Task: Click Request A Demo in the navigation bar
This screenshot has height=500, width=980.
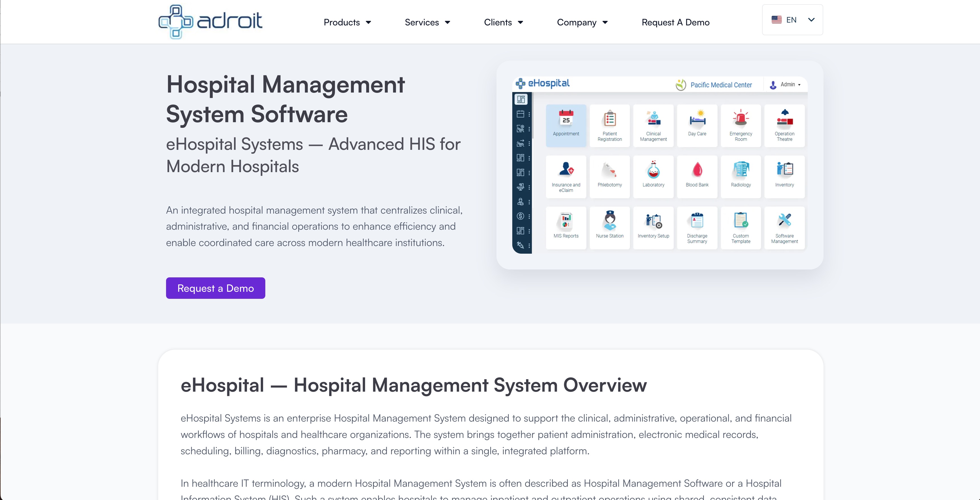Action: pyautogui.click(x=676, y=23)
